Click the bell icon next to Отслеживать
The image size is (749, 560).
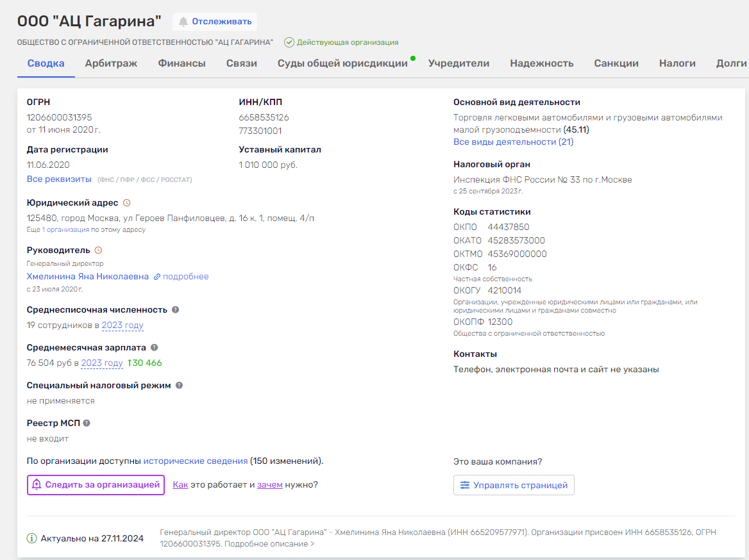point(183,22)
